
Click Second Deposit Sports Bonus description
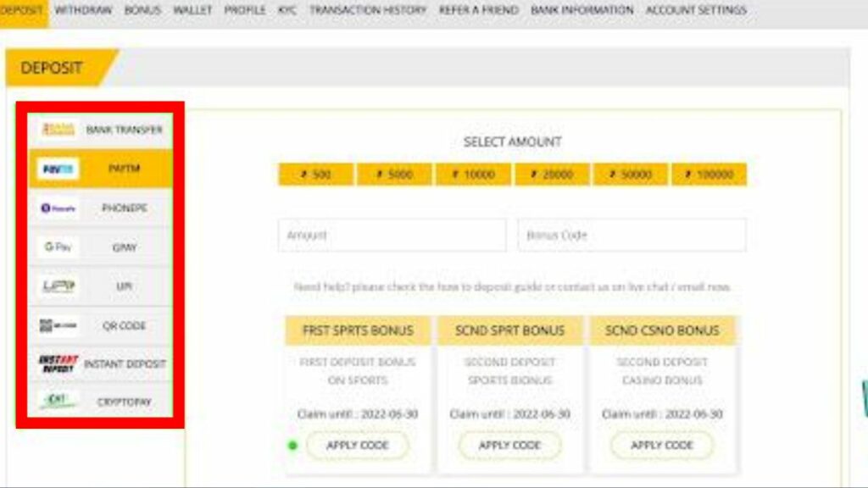click(509, 371)
